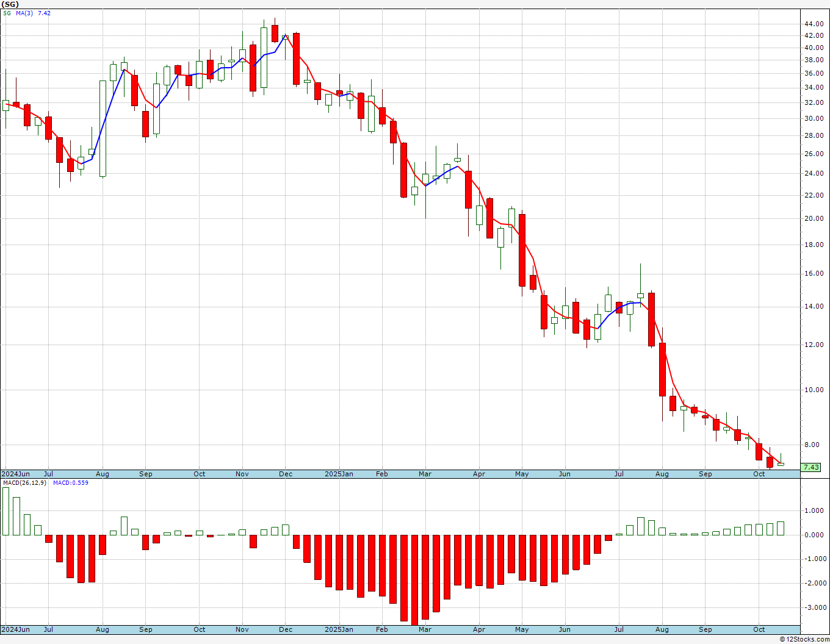830x644 pixels.
Task: Select May on the MACD panel time axis
Action: (x=522, y=629)
